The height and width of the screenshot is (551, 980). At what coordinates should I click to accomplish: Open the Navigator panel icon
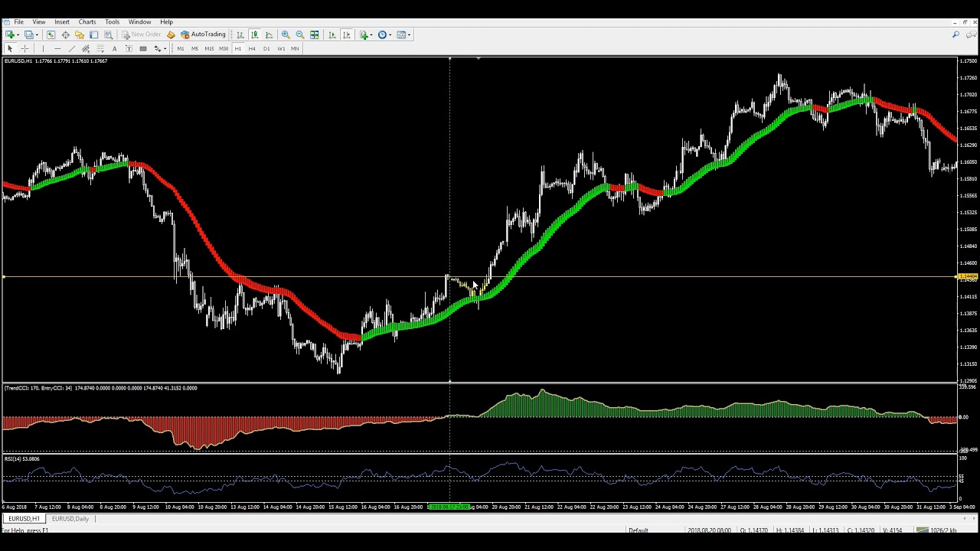click(x=79, y=34)
